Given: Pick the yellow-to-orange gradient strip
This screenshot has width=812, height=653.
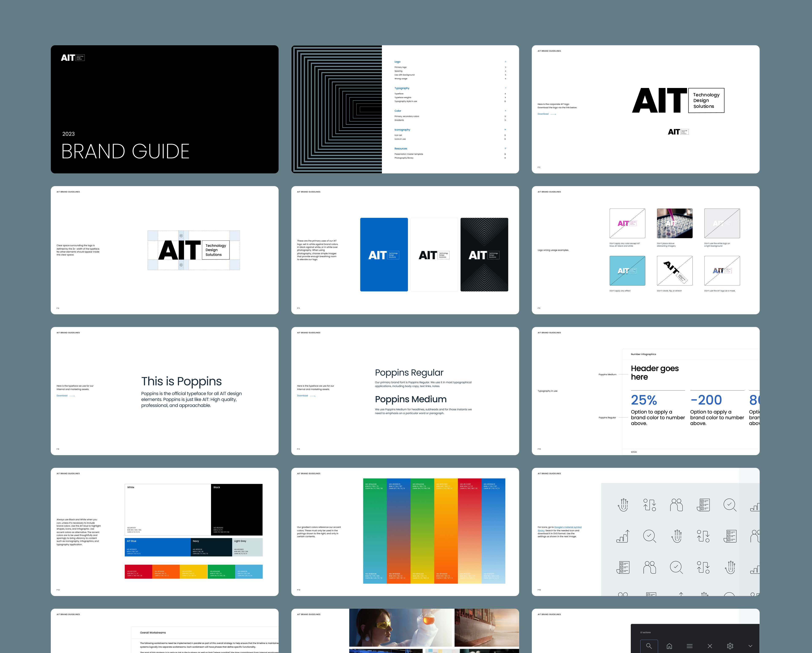Looking at the screenshot, I should [446, 531].
